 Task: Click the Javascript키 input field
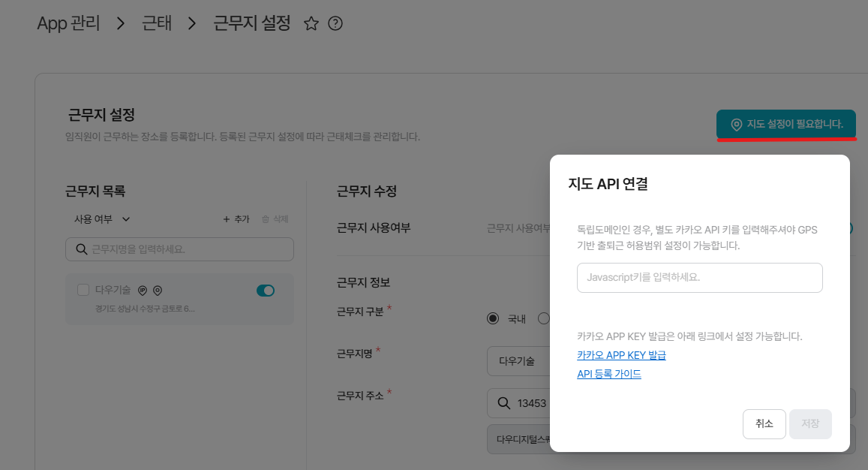point(699,277)
